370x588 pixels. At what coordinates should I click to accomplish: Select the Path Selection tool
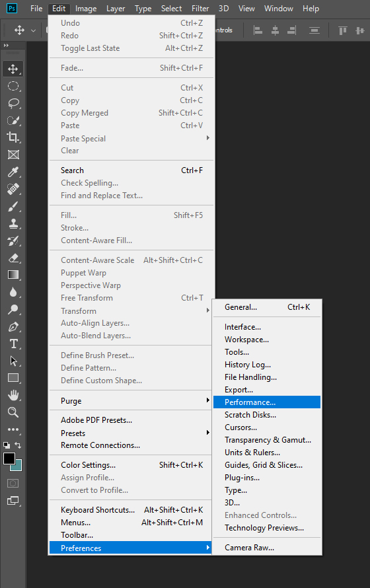point(13,361)
